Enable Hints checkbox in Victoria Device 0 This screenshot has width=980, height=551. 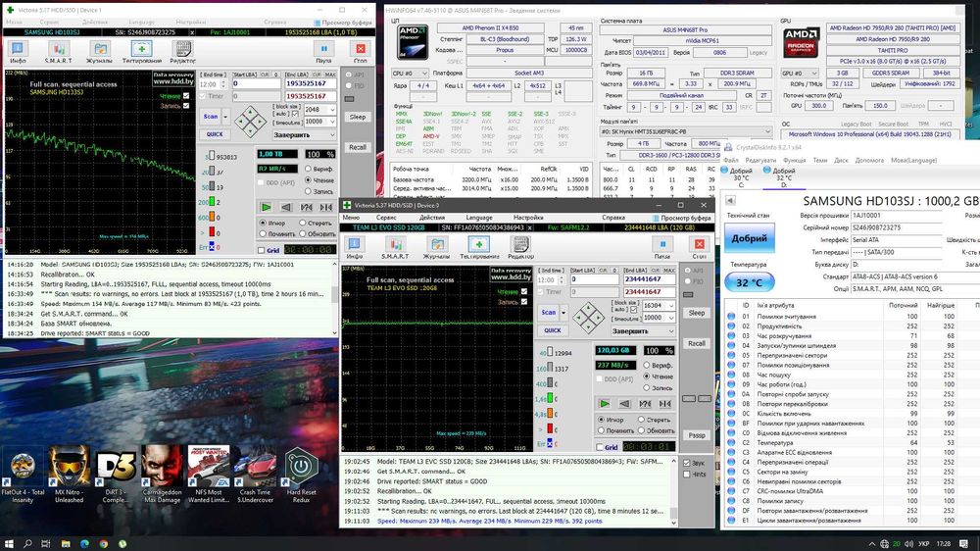point(686,475)
